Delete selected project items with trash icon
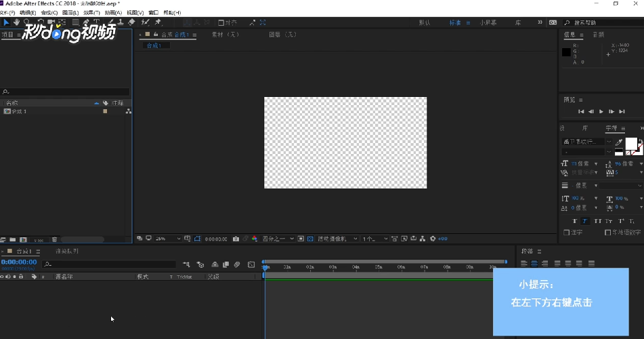 [54, 239]
